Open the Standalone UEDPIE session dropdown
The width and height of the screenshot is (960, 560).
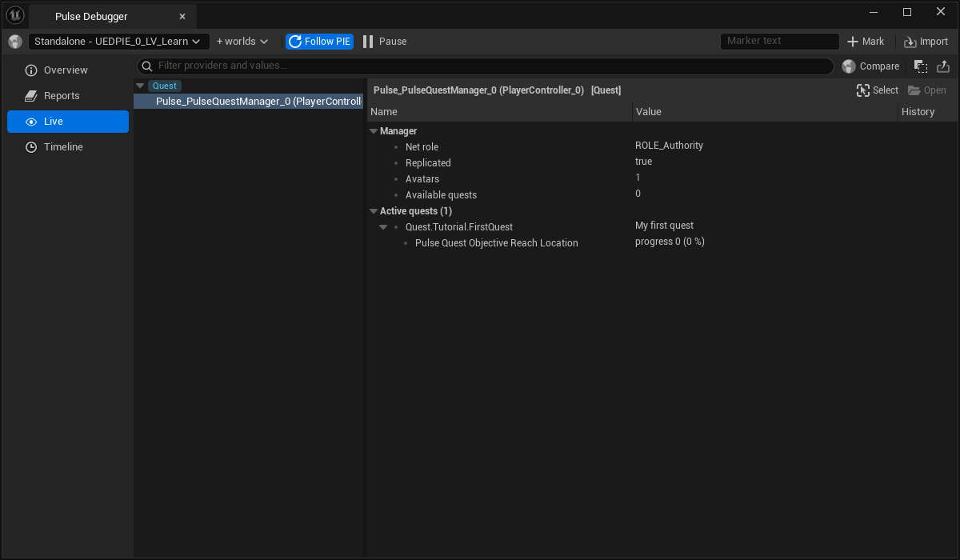(x=119, y=42)
